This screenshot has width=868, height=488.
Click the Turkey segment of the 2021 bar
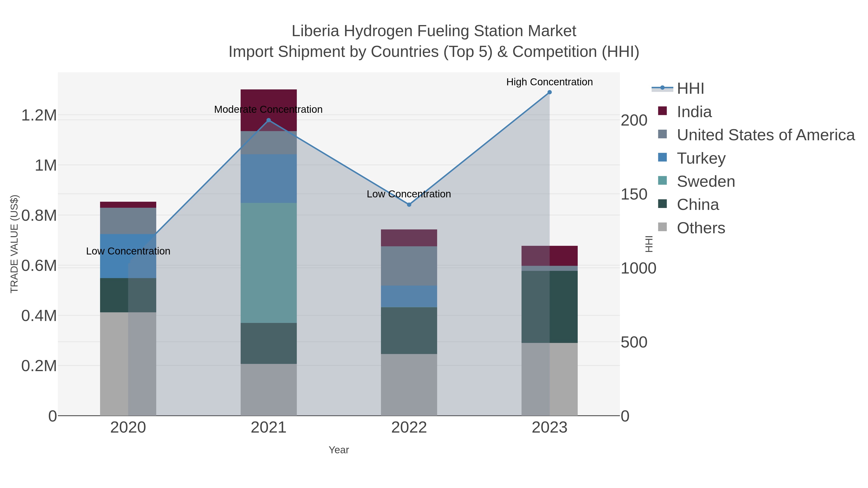tap(269, 179)
